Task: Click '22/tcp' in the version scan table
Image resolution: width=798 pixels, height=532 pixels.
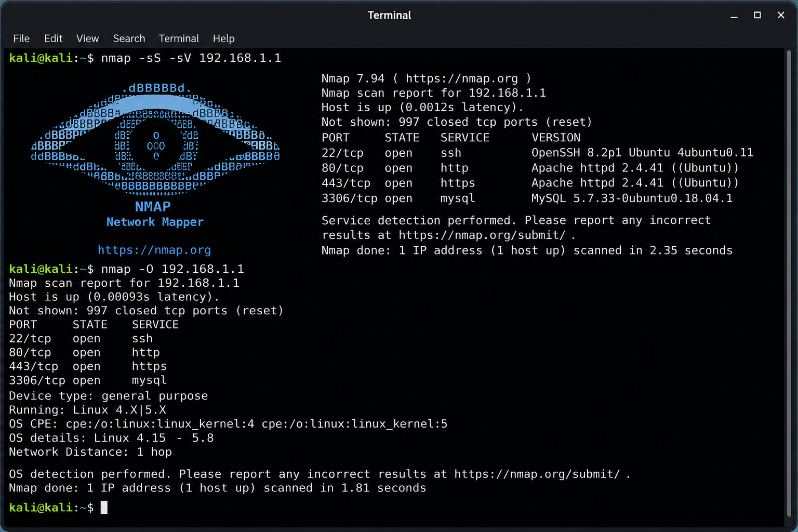Action: [x=342, y=153]
